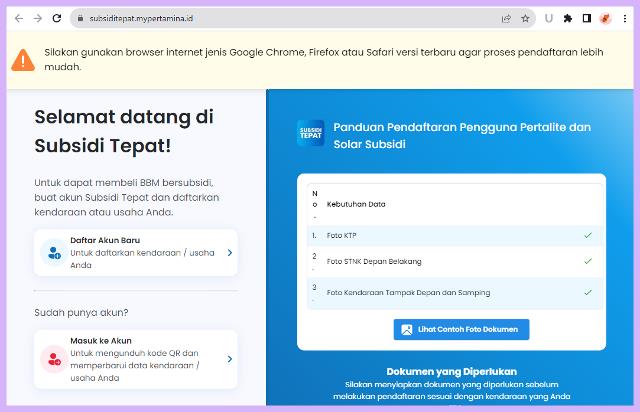Screen dimensions: 640x412
Task: Click the Kebutuhan Data column header
Action: (x=356, y=204)
